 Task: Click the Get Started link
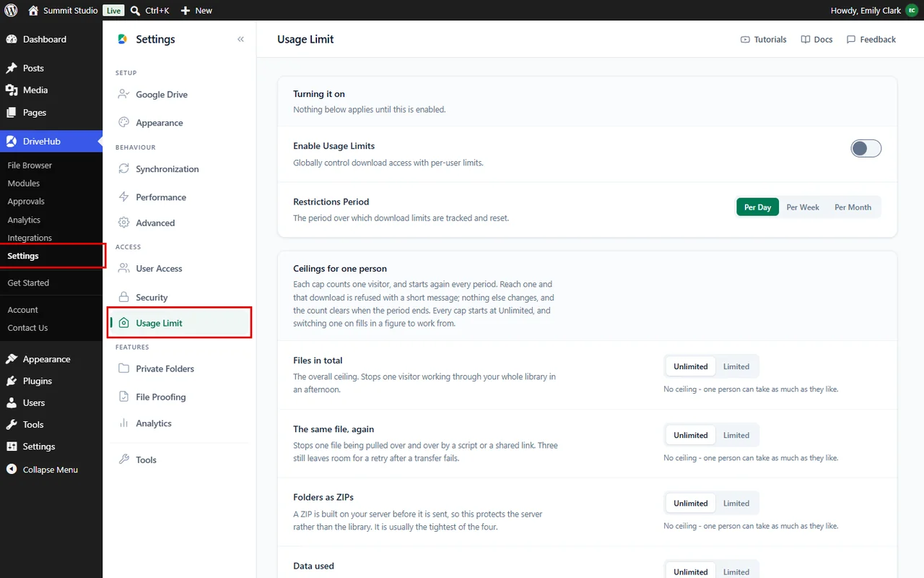pyautogui.click(x=28, y=283)
